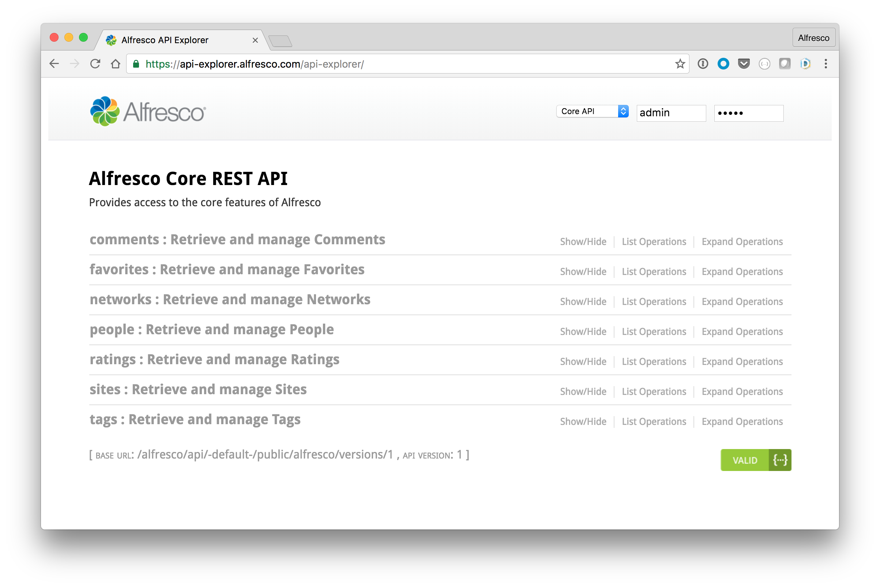
Task: Click List Operations for networks
Action: [x=654, y=302]
